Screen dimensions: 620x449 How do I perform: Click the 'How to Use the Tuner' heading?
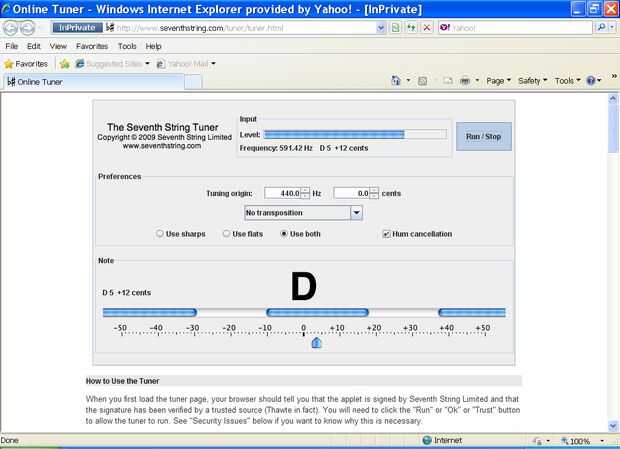[123, 381]
